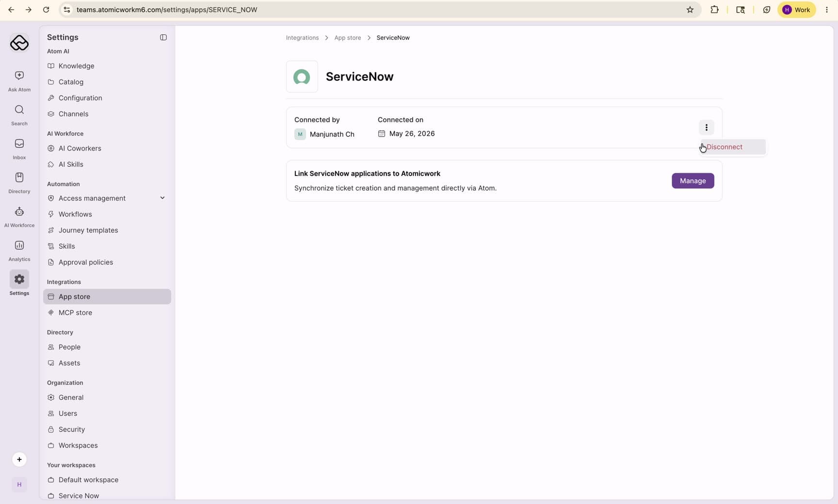Screen dimensions: 838x504
Task: Open AI Skills
Action: click(x=107, y=164)
